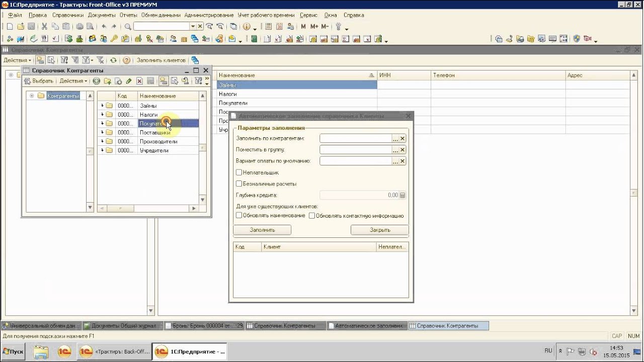Open the Действия dropdown in selection window
The height and width of the screenshot is (362, 644).
[73, 81]
